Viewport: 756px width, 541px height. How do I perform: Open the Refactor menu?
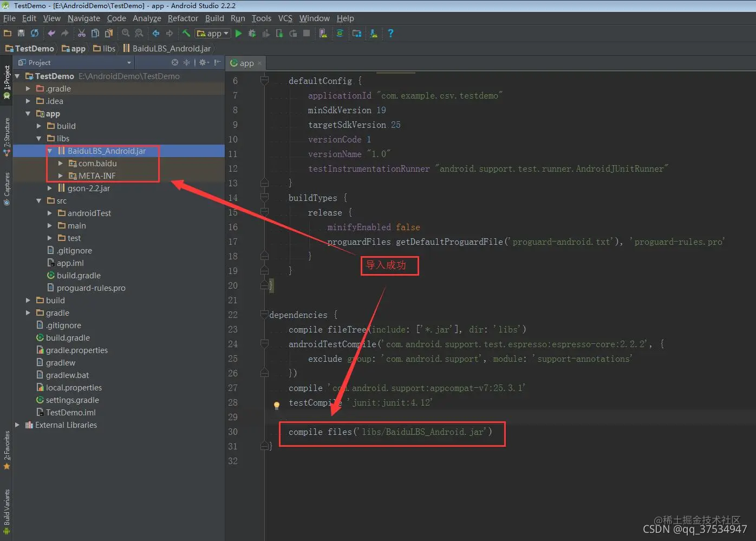[183, 18]
